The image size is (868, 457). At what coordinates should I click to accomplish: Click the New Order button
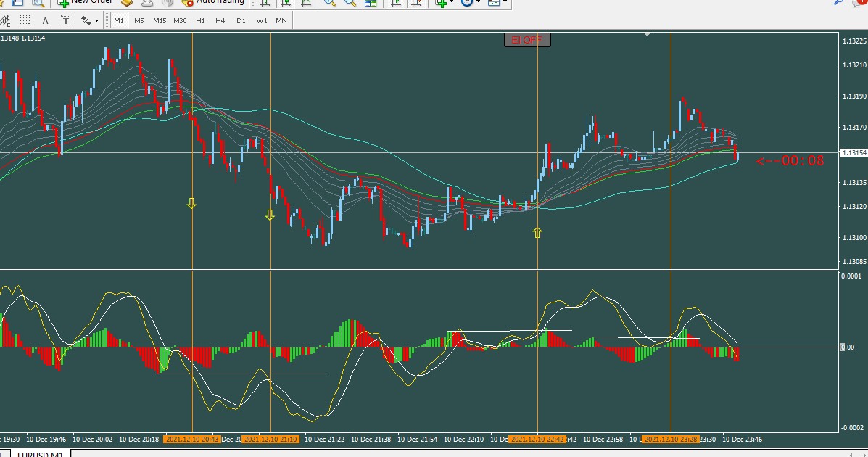(x=86, y=2)
